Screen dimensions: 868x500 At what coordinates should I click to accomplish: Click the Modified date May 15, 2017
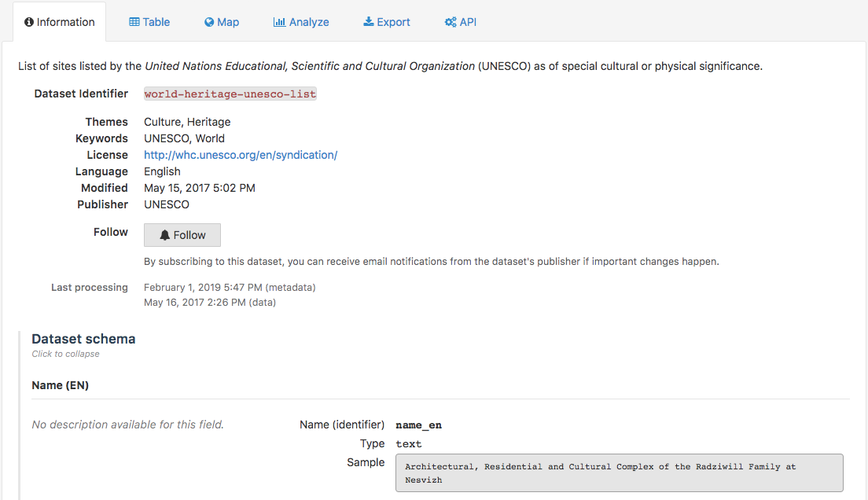(x=199, y=188)
